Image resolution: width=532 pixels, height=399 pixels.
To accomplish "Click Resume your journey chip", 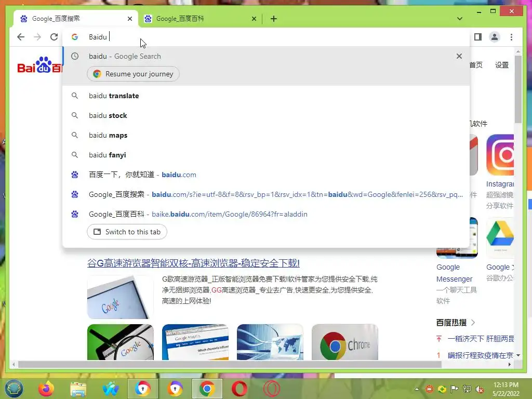I will pos(133,74).
